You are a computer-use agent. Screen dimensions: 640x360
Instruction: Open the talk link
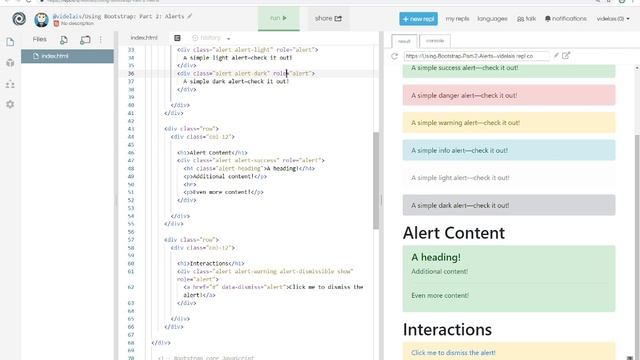tap(527, 19)
